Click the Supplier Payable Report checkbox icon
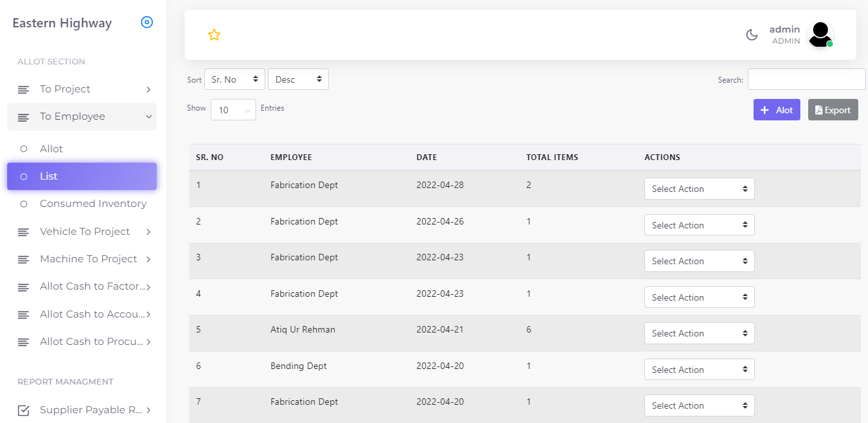The height and width of the screenshot is (423, 868). 23,410
